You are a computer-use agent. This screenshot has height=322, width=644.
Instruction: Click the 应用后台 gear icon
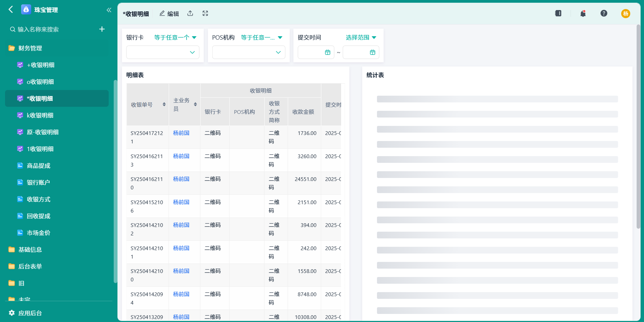pyautogui.click(x=12, y=313)
